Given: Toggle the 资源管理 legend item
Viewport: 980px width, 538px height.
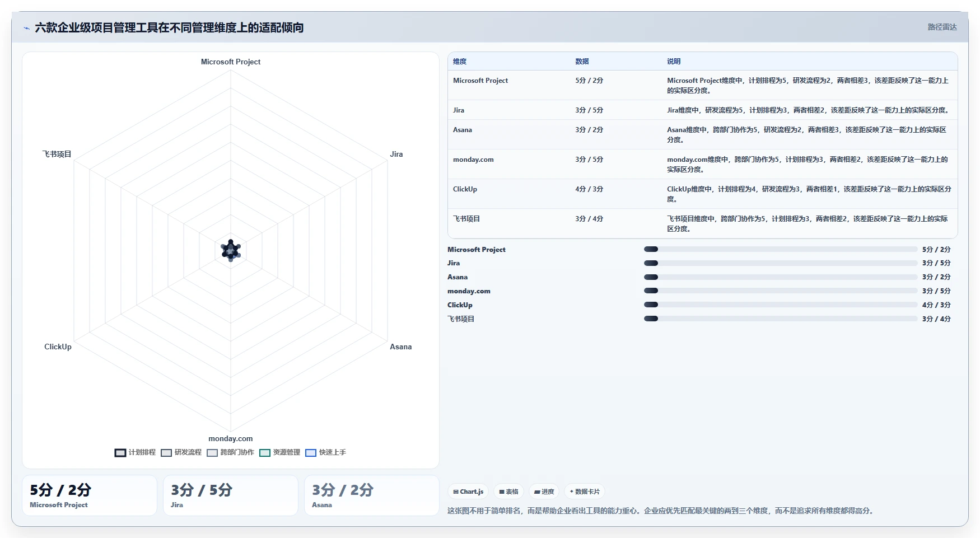Looking at the screenshot, I should (x=279, y=452).
